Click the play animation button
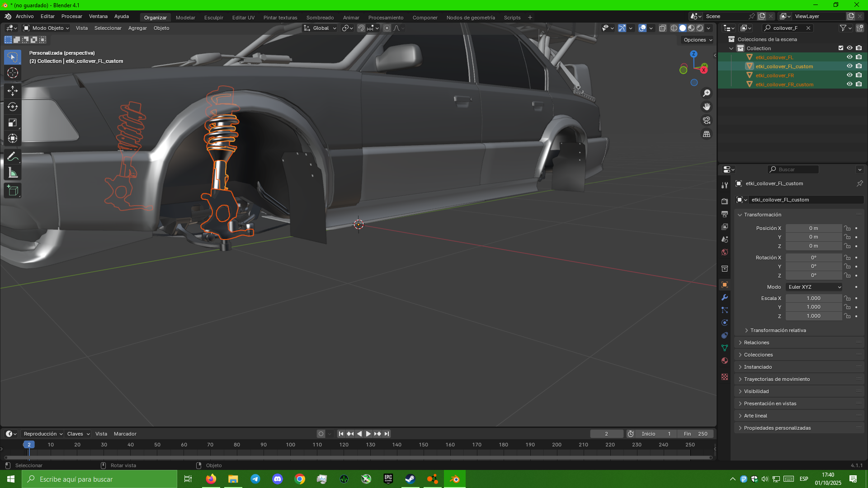 point(368,434)
